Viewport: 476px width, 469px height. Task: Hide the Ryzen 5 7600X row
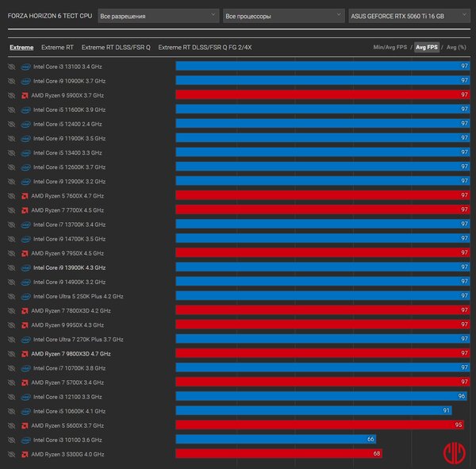click(x=12, y=196)
